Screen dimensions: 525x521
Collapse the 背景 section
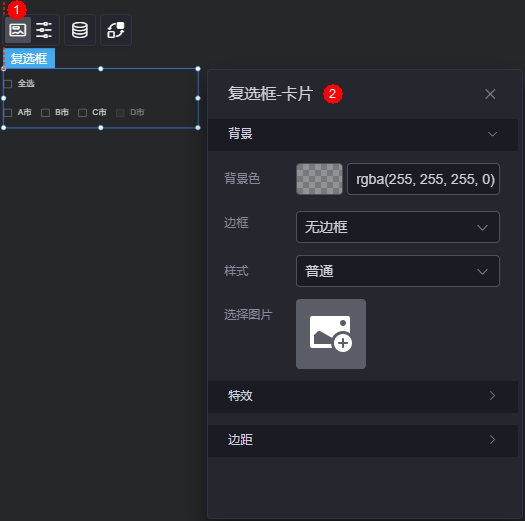pos(363,134)
